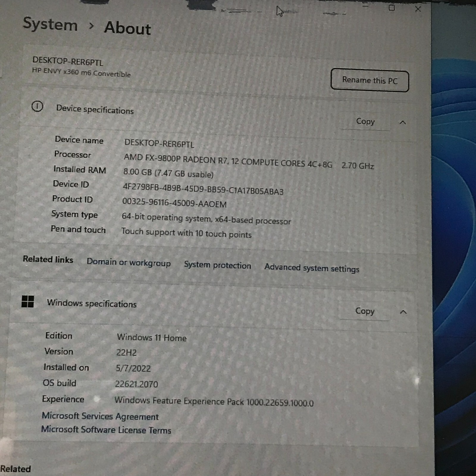476x476 pixels.
Task: Close the Settings window
Action: (x=418, y=9)
